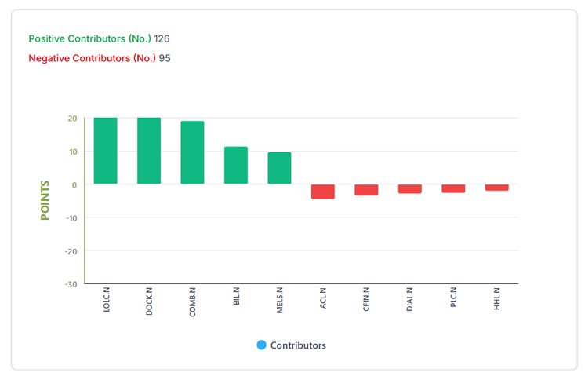Click the BIL.N axis label

236,296
